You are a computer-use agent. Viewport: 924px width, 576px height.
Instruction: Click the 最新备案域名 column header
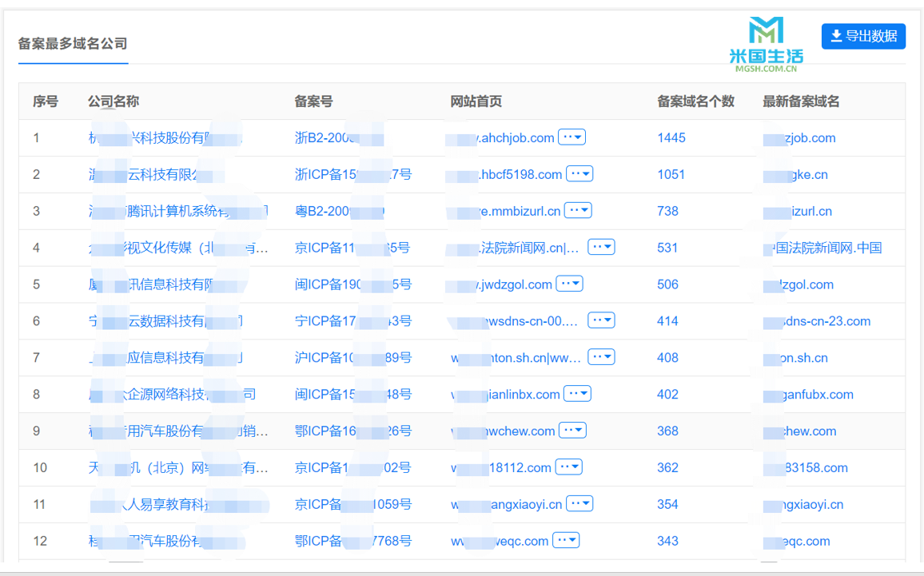(x=801, y=101)
